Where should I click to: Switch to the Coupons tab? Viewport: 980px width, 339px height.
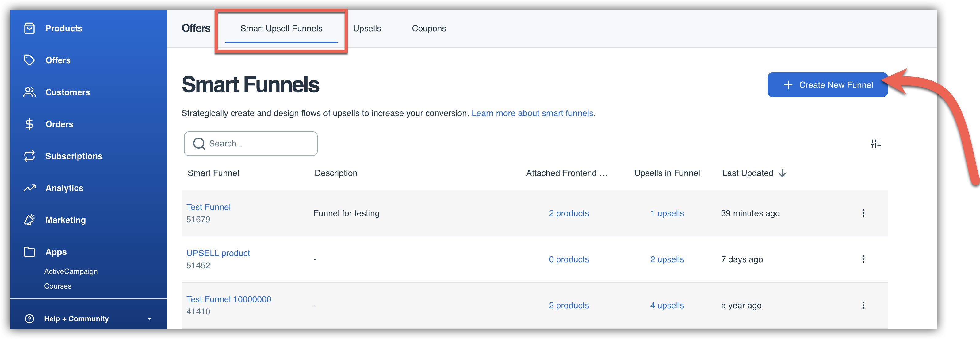(x=429, y=29)
